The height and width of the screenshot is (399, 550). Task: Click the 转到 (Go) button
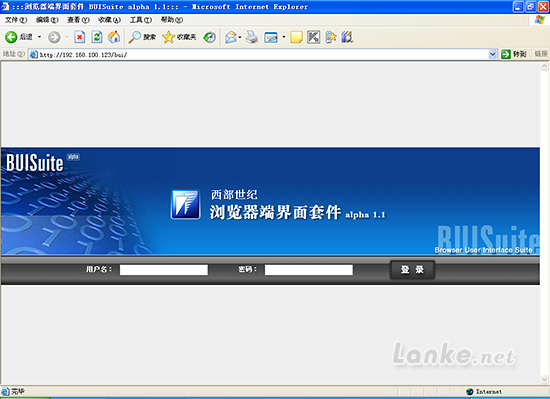pyautogui.click(x=515, y=54)
